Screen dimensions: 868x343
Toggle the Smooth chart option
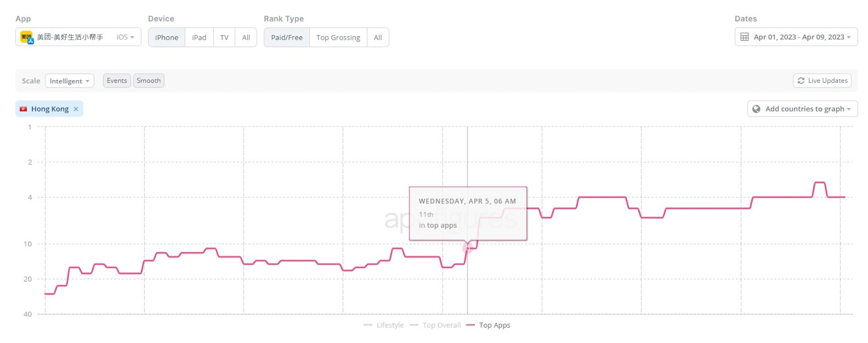pyautogui.click(x=149, y=81)
